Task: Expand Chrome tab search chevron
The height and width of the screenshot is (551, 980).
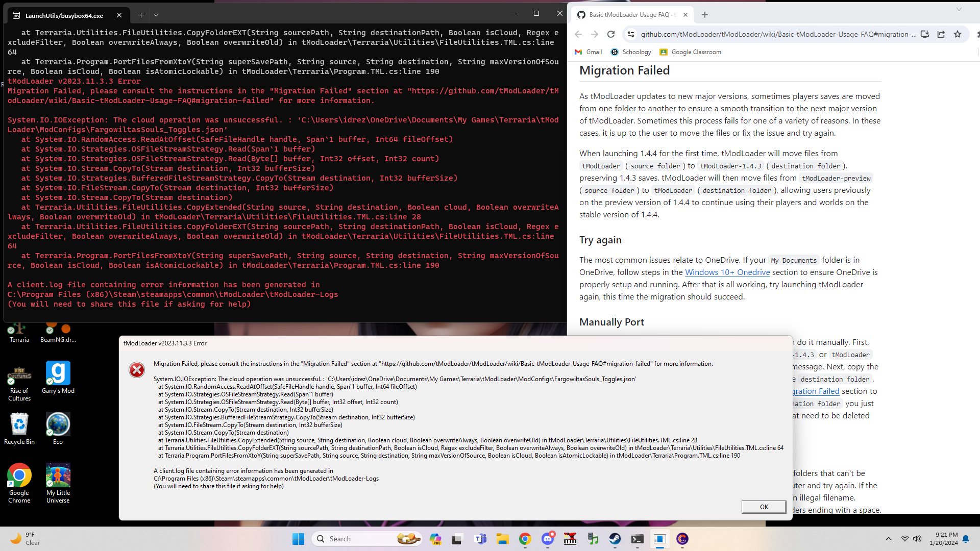Action: [959, 9]
